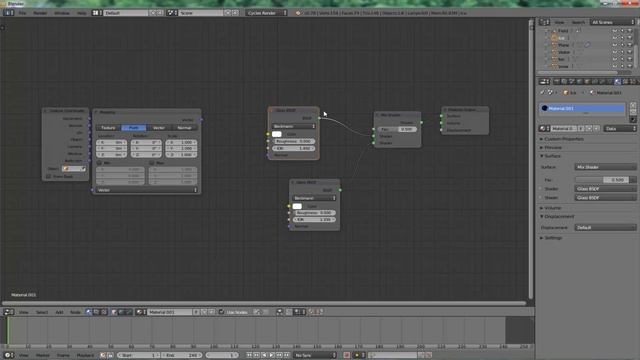Viewport: 640px width, 360px height.
Task: Open the No Sync dropdown
Action: click(315, 355)
